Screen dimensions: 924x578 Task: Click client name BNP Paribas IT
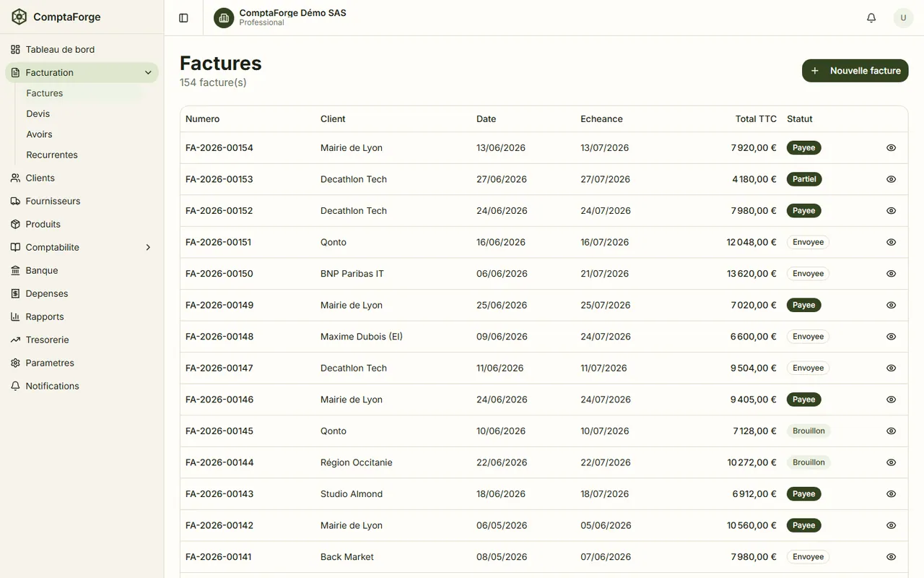[352, 274]
